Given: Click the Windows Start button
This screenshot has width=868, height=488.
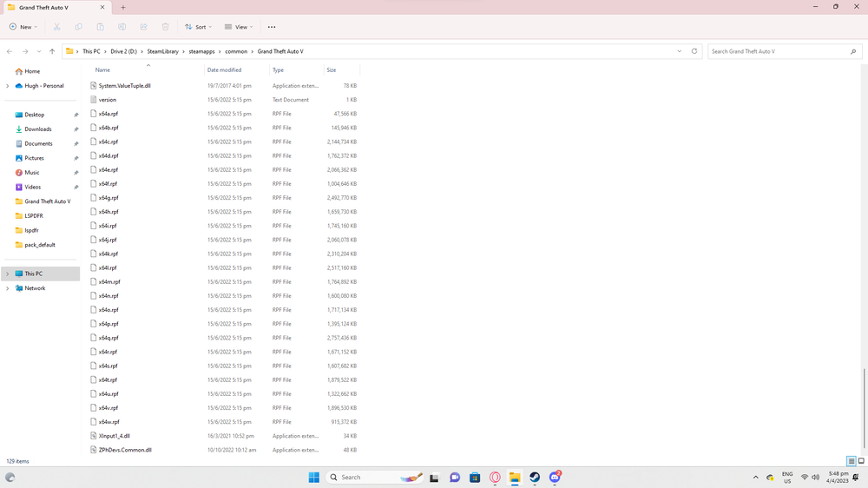Looking at the screenshot, I should tap(314, 477).
